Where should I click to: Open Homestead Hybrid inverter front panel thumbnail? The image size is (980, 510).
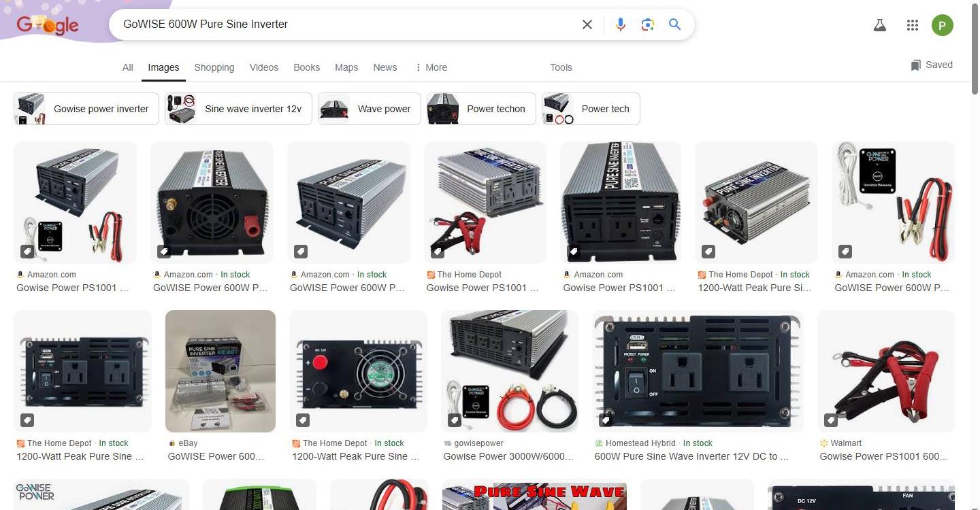[x=698, y=371]
